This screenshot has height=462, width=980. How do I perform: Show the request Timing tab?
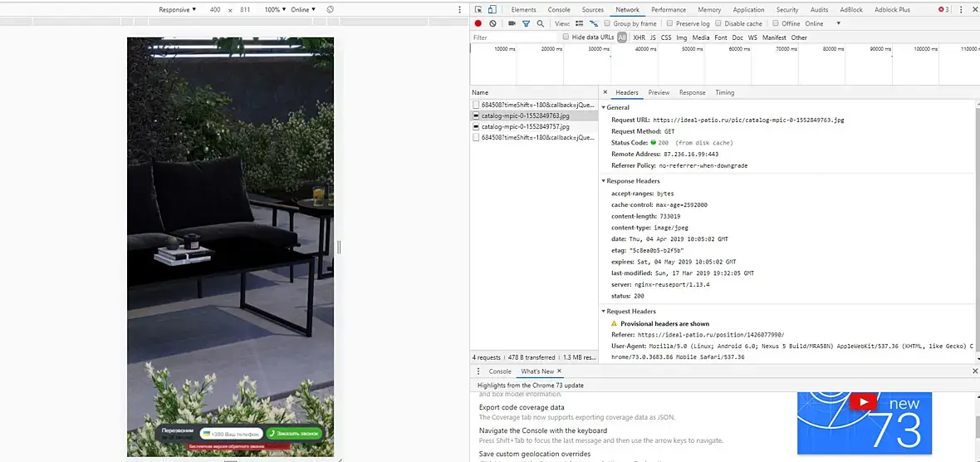[725, 92]
